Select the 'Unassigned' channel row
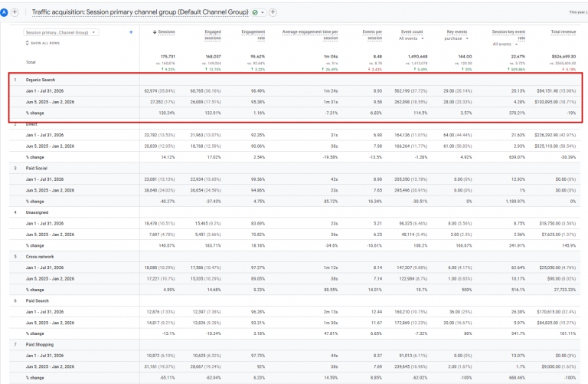Viewport: 588px width, 384px height. pos(37,212)
